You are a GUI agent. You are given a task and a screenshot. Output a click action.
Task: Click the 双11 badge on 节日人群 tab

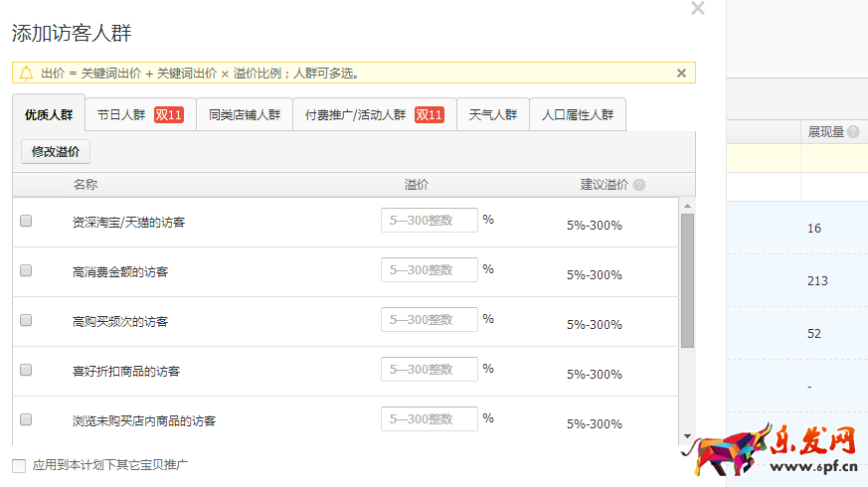[169, 114]
